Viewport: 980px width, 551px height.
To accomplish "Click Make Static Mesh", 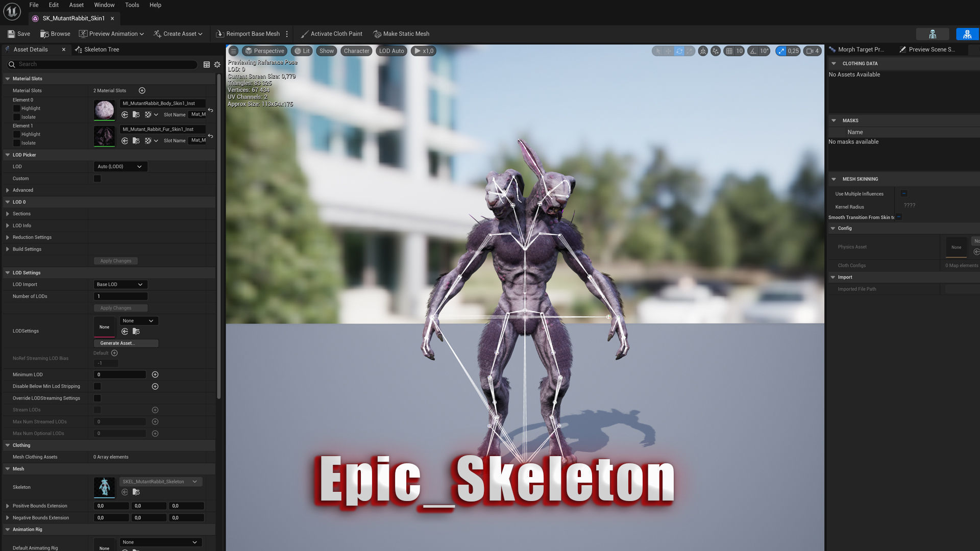I will coord(401,34).
